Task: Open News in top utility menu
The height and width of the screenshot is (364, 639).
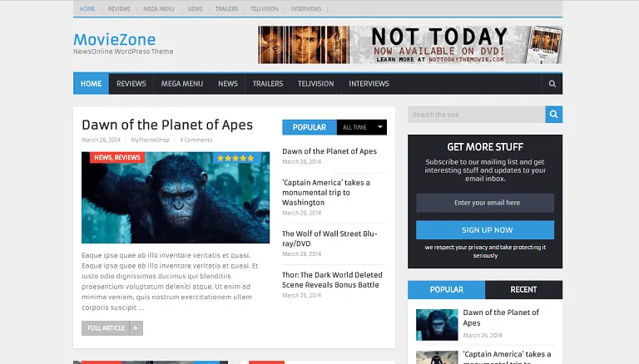Action: point(196,9)
